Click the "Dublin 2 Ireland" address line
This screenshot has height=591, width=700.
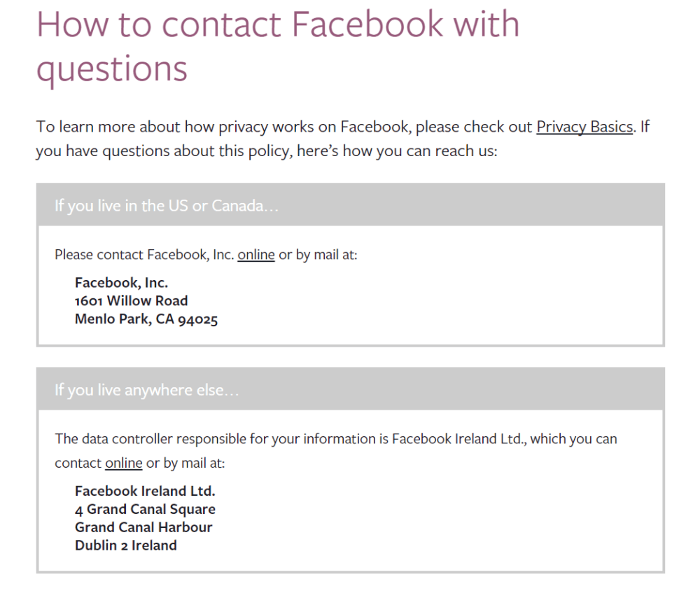(126, 545)
